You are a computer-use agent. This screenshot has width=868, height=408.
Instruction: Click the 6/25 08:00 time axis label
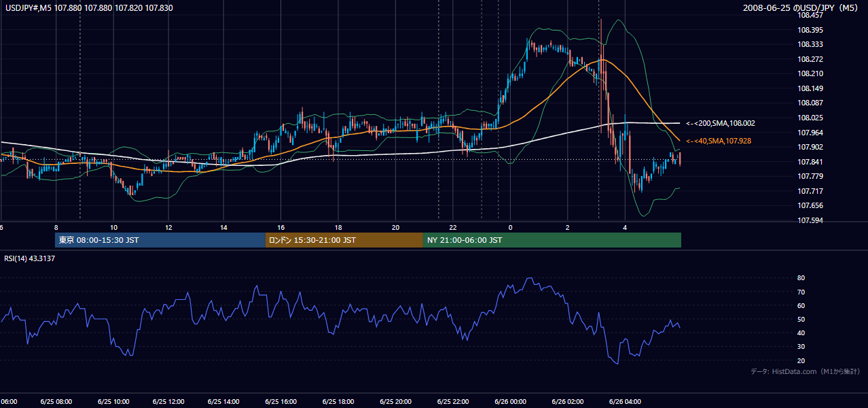[56, 402]
